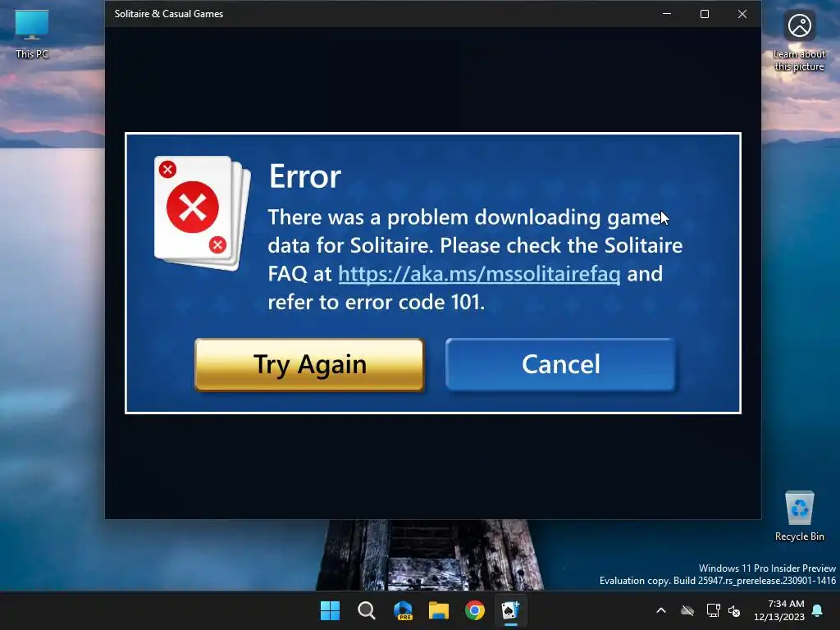This screenshot has width=840, height=630.
Task: Click the Try Again button
Action: point(309,364)
